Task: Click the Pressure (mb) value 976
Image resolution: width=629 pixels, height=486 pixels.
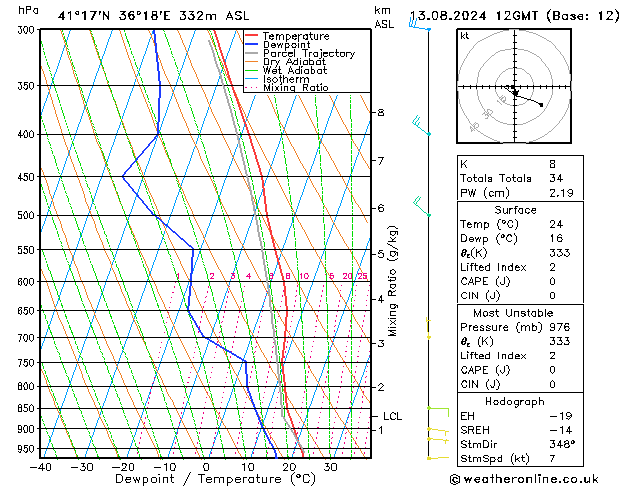Action: click(x=560, y=327)
